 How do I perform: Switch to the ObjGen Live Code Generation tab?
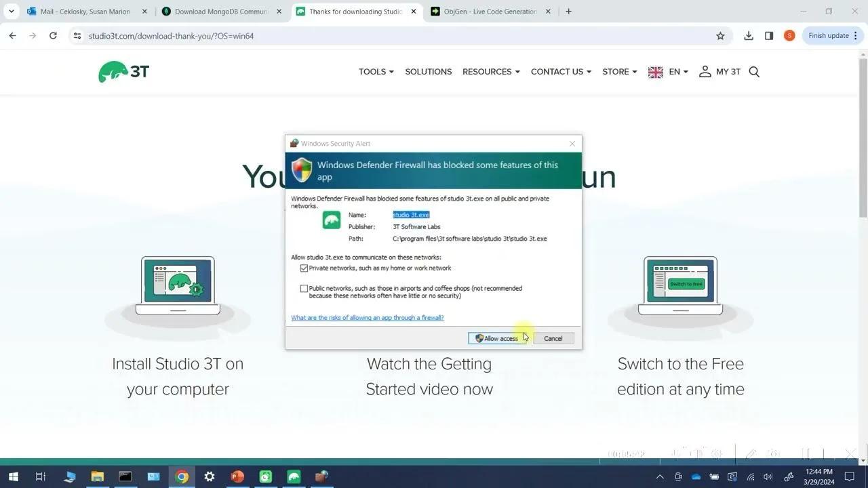point(490,12)
